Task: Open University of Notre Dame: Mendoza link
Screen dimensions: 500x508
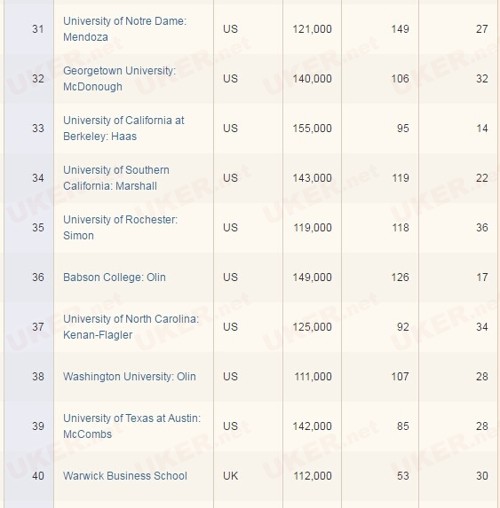Action: [x=125, y=29]
